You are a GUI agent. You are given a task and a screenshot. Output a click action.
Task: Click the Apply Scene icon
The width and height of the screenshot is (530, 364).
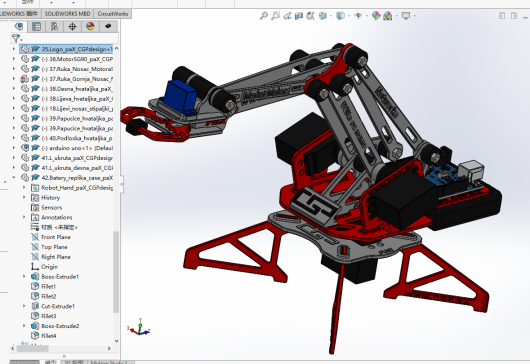tap(388, 16)
